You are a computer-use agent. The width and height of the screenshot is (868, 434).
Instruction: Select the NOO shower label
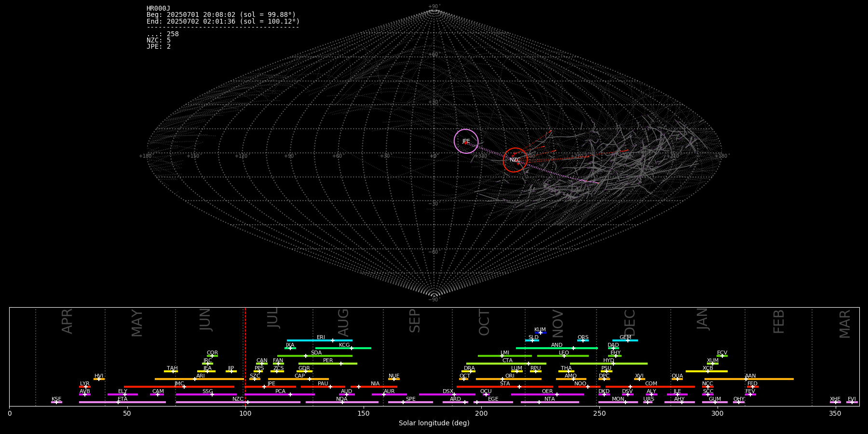pos(580,384)
